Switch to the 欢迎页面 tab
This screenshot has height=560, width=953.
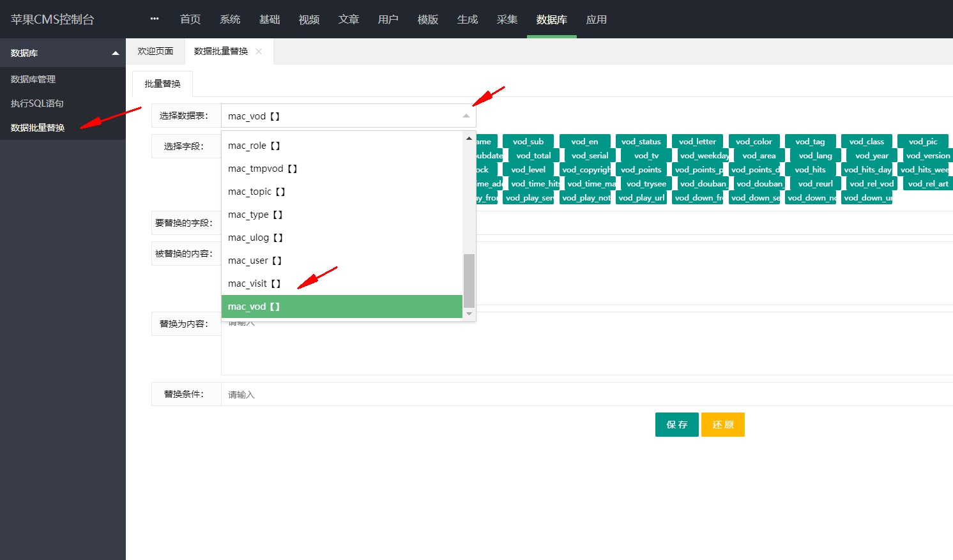[155, 52]
